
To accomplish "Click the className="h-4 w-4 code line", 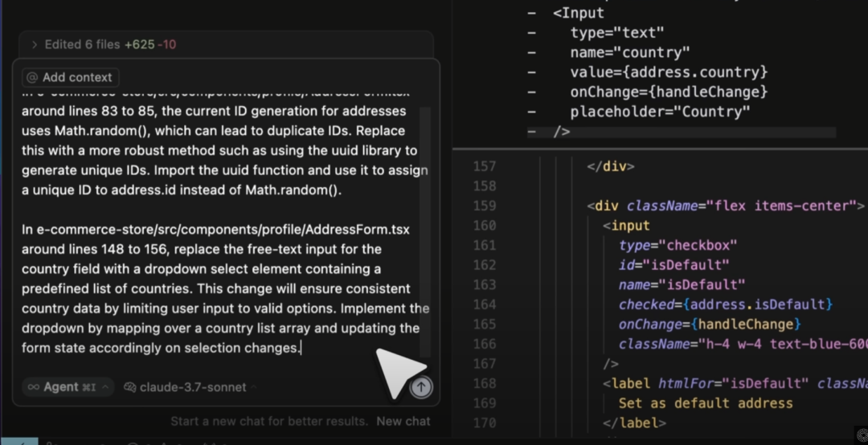I will click(x=743, y=345).
